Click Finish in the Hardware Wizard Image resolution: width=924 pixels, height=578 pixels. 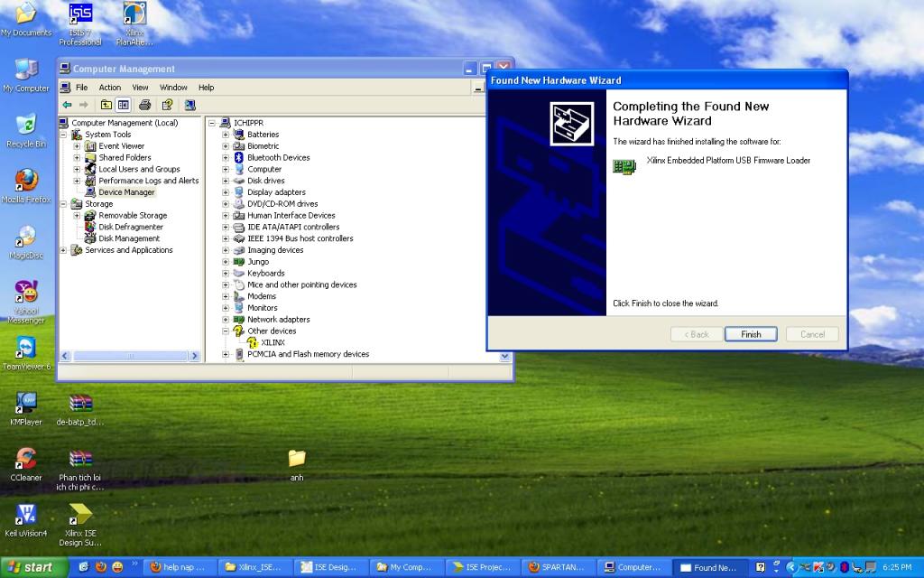751,334
